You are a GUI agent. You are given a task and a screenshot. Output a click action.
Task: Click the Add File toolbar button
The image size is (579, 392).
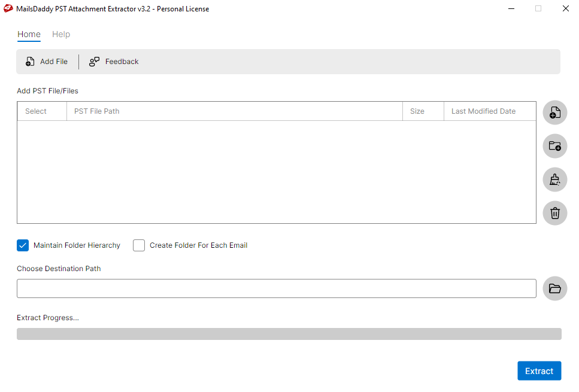pyautogui.click(x=47, y=62)
